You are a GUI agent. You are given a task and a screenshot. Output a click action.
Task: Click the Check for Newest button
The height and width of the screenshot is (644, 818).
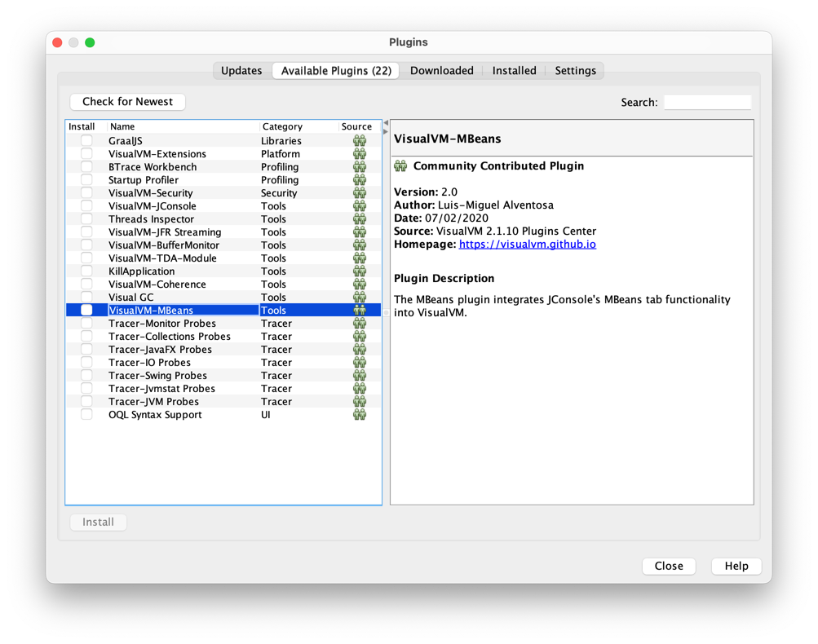coord(127,101)
